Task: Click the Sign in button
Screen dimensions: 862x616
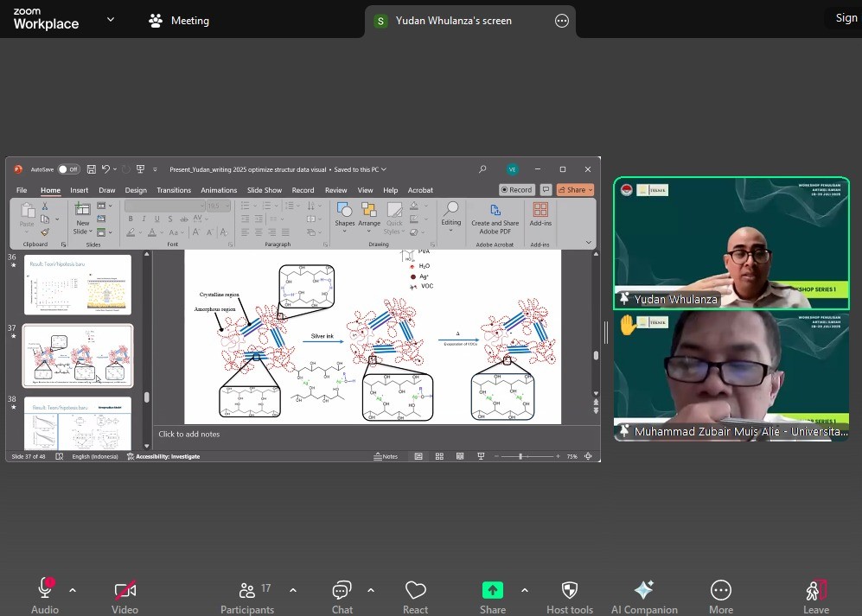Action: (845, 18)
